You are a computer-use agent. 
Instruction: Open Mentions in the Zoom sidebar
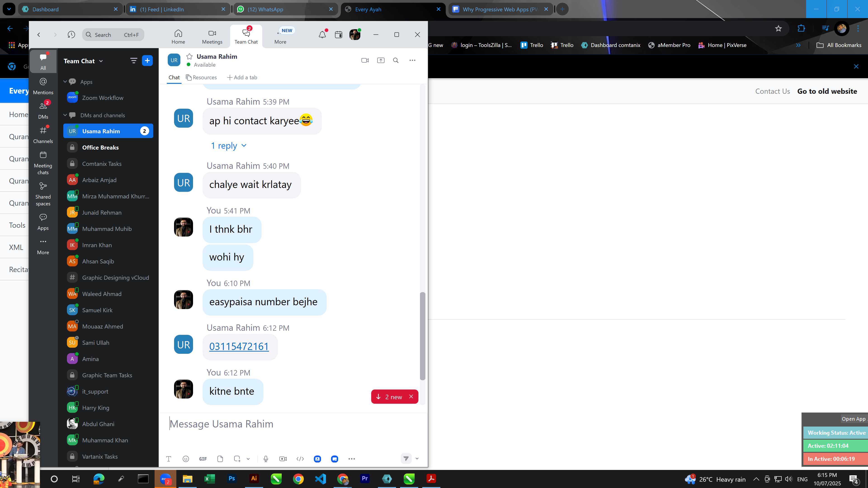43,86
